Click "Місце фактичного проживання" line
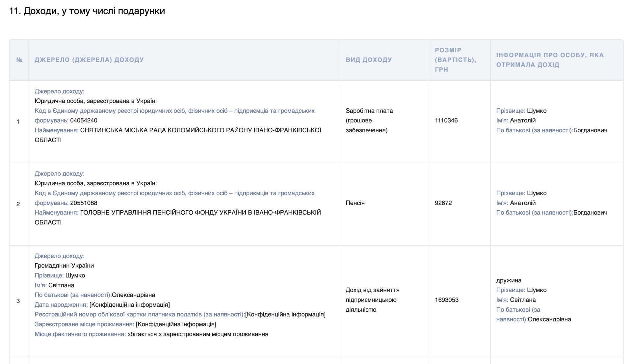The image size is (632, 364). [x=151, y=334]
